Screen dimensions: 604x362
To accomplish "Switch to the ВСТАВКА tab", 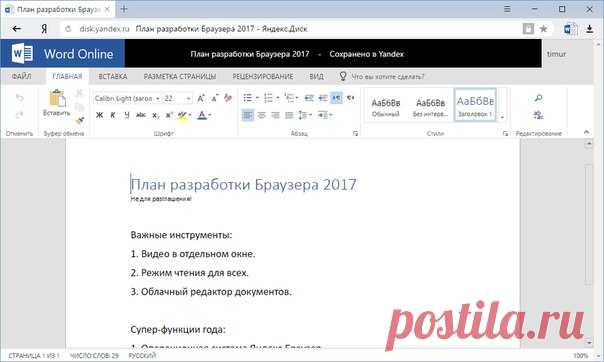I will 113,77.
